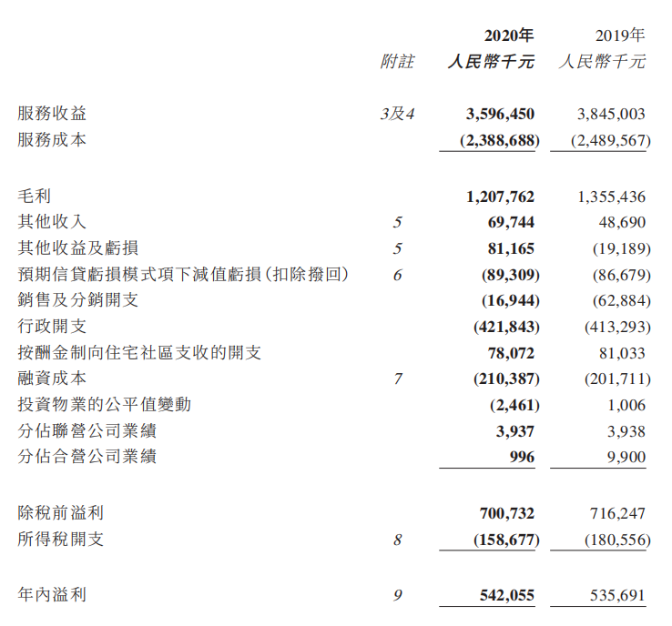672x626 pixels.
Task: Click the 毛利 row label
Action: 36,196
